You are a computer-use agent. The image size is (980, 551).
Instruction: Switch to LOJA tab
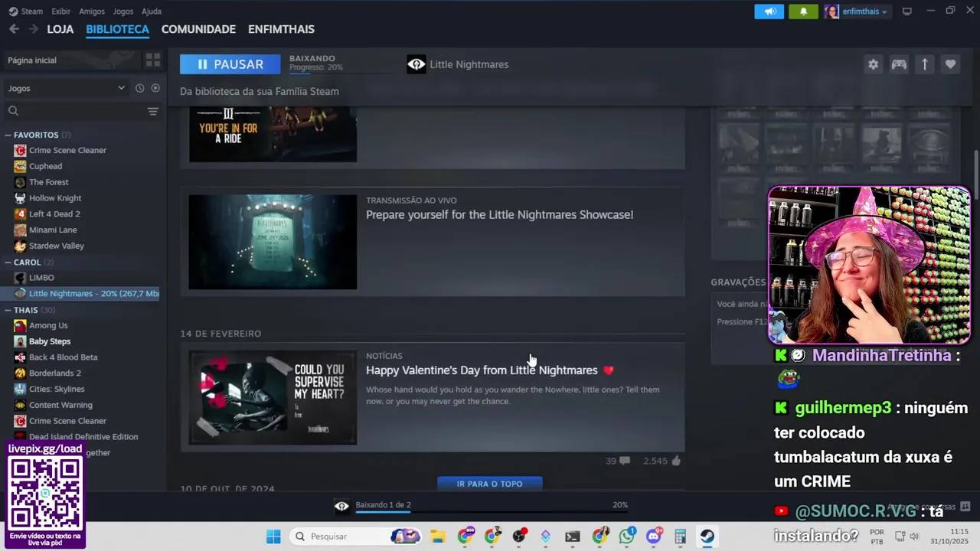60,29
